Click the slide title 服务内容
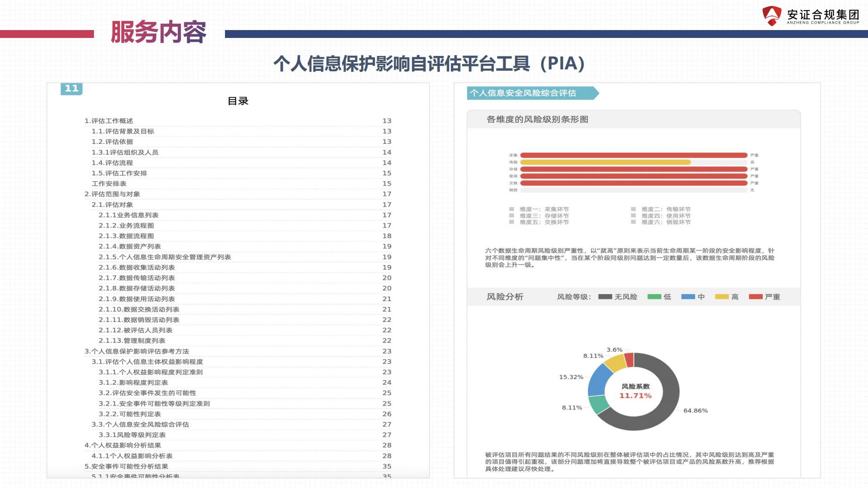Screen dimensions: 868x488 pyautogui.click(x=158, y=32)
